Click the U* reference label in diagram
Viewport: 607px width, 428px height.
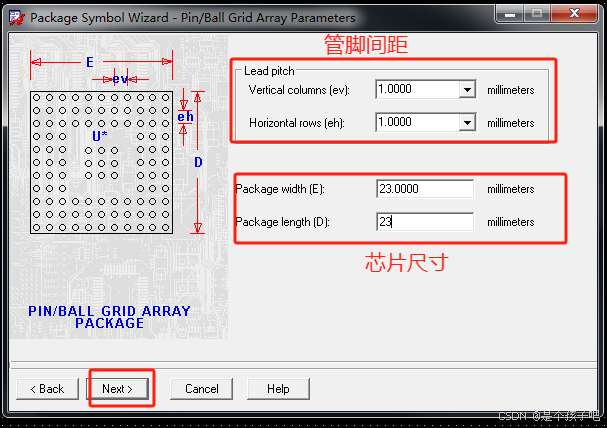[x=99, y=136]
